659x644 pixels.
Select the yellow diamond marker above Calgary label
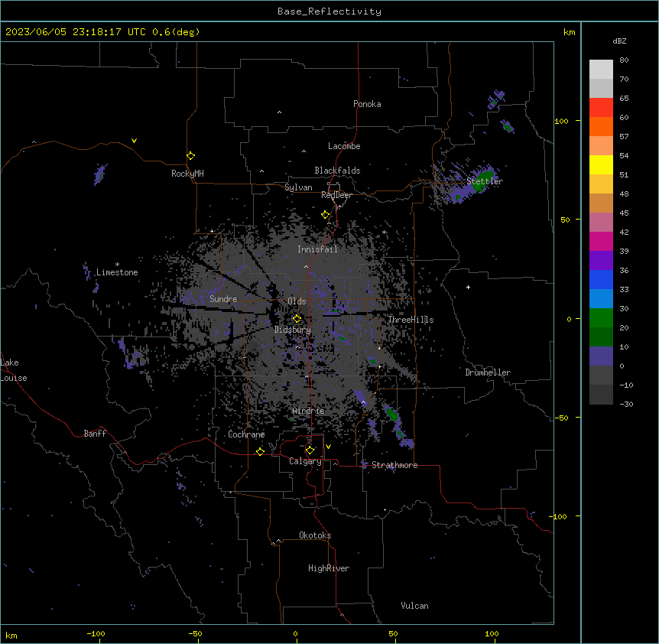(310, 450)
